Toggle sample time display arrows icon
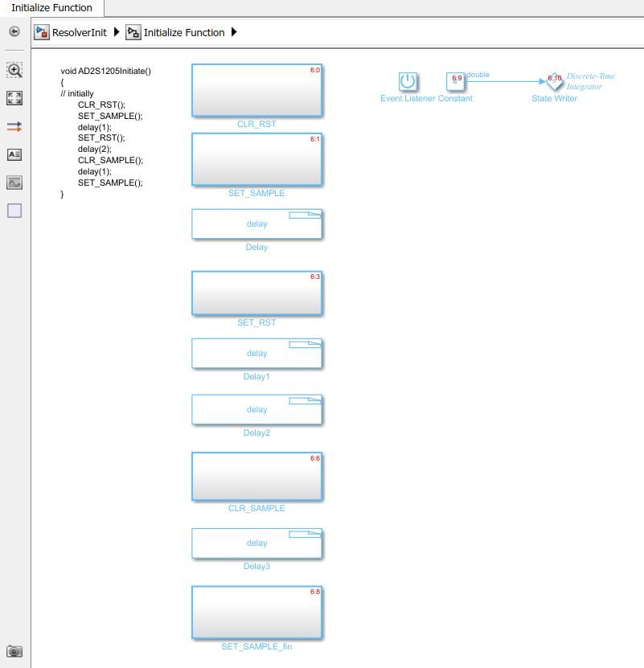644x668 pixels. (14, 126)
